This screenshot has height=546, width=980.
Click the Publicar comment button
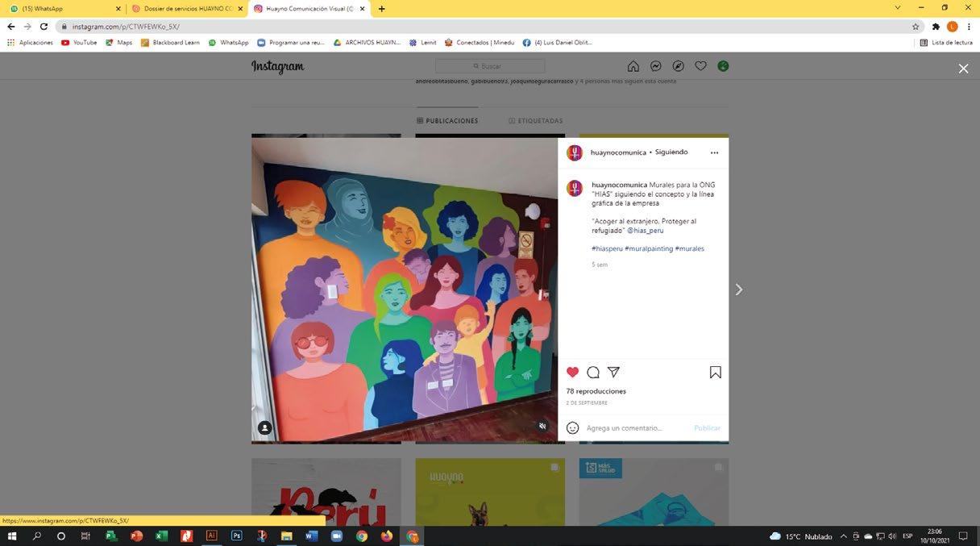pos(707,427)
